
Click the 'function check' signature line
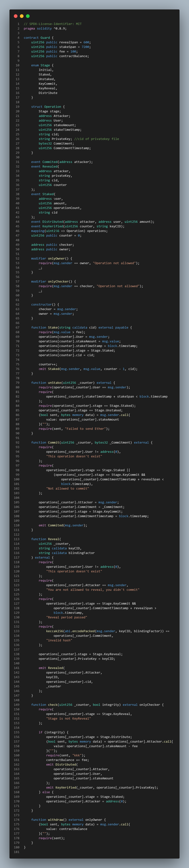click(x=98, y=705)
